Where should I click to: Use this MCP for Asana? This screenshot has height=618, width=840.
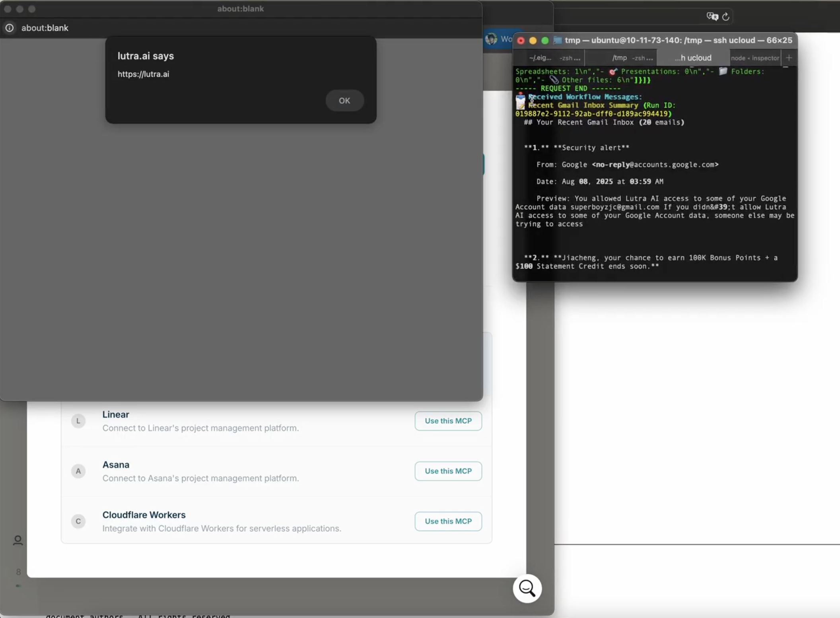click(x=448, y=471)
